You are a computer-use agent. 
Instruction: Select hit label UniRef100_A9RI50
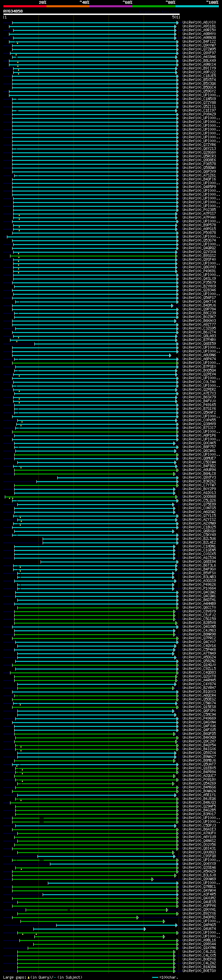[x=199, y=30]
